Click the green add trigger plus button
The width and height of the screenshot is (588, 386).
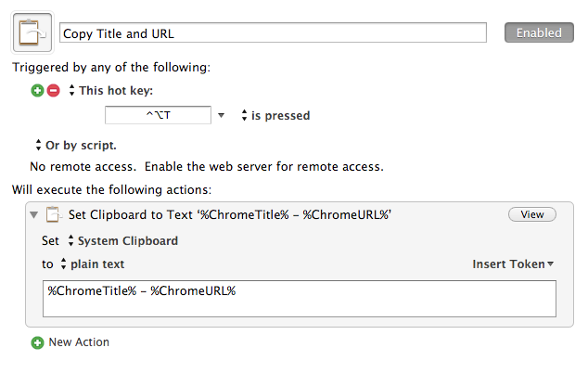tap(37, 91)
